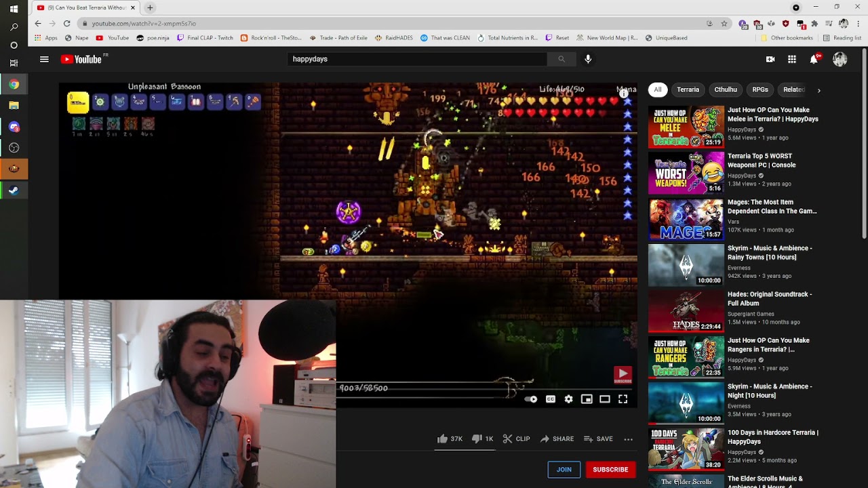Viewport: 868px width, 488px height.
Task: Open the YouTube account avatar menu
Action: click(840, 59)
